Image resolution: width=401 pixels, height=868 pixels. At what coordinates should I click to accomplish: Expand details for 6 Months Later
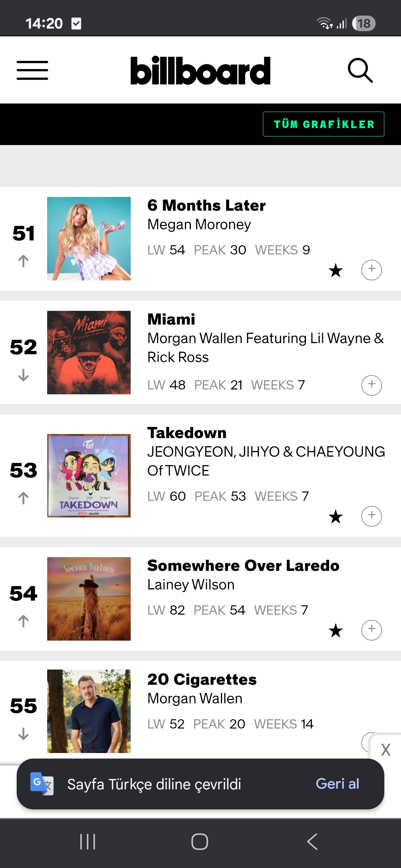[x=372, y=270]
